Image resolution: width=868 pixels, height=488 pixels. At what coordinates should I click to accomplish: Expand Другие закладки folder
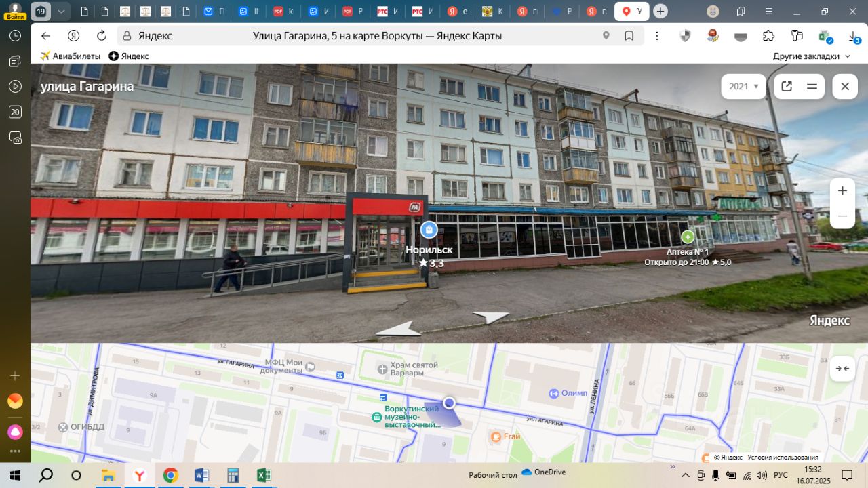coord(812,56)
